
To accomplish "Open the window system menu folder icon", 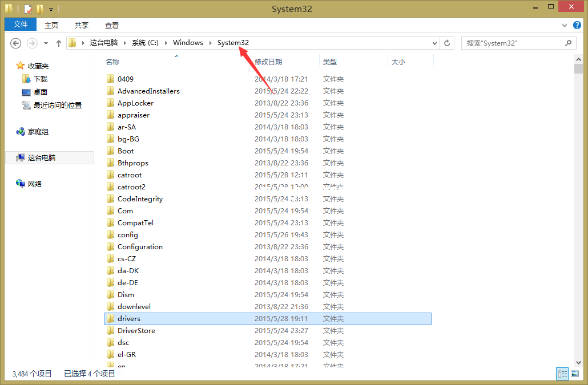I will (x=9, y=8).
